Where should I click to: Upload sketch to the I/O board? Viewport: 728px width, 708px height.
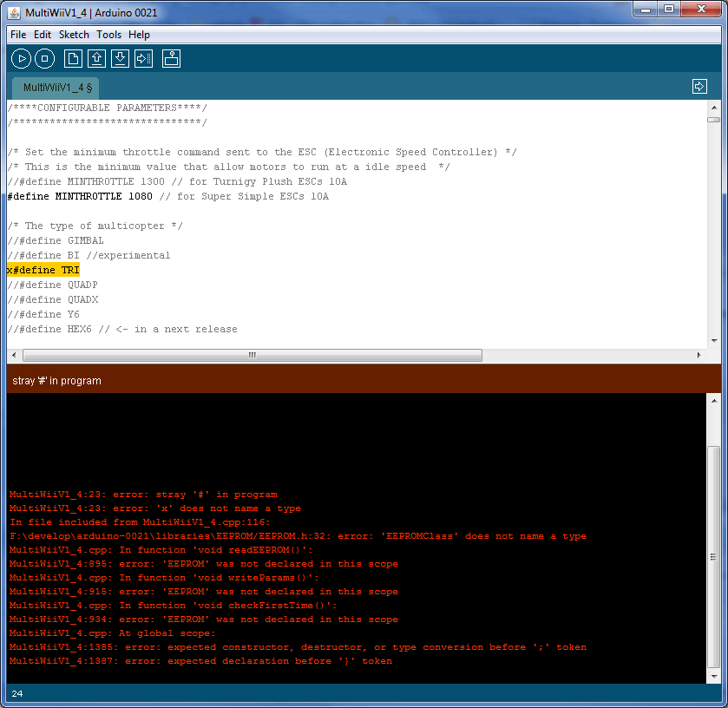click(144, 59)
